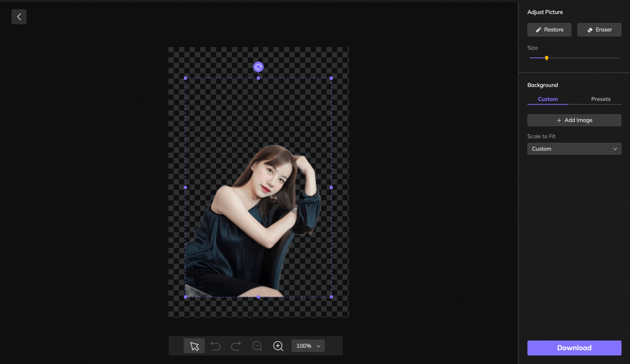Open the 100% zoom level dropdown
Screen dimensions: 630x364
pos(308,346)
